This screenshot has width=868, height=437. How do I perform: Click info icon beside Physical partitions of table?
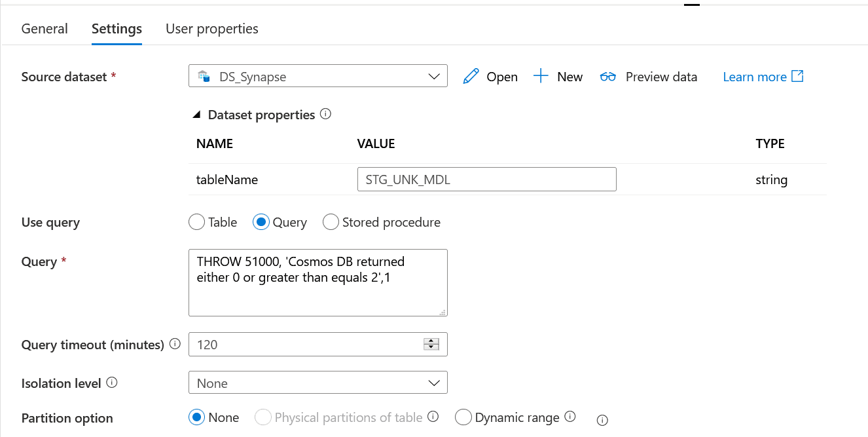click(433, 417)
